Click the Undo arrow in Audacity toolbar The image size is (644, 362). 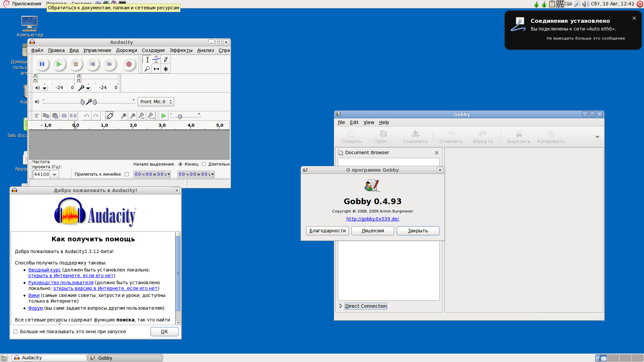point(87,116)
